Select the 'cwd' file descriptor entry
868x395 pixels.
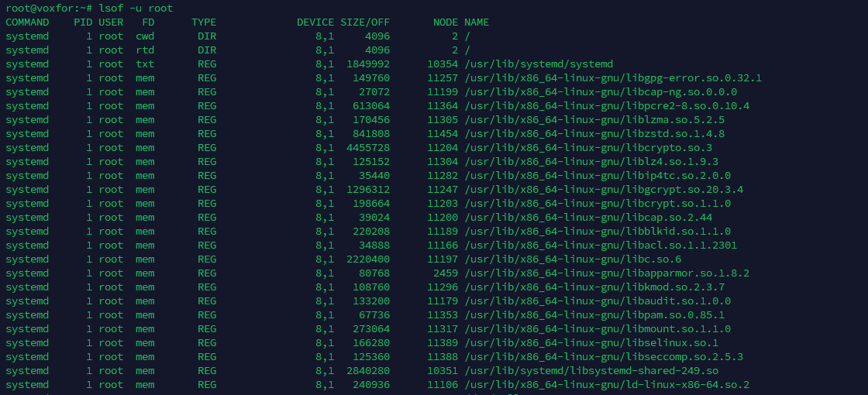(x=145, y=36)
